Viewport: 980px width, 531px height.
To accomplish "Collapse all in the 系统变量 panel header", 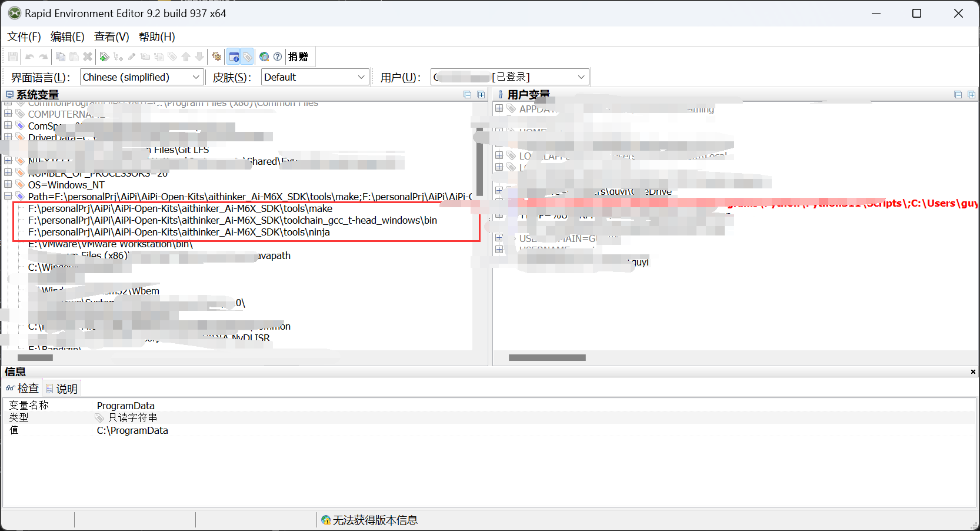I will click(468, 95).
